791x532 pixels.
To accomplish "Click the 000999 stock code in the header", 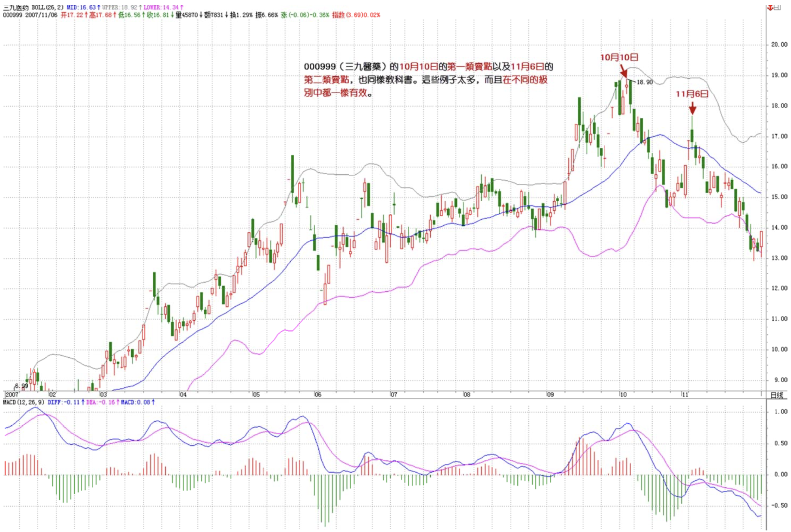I will tap(12, 15).
